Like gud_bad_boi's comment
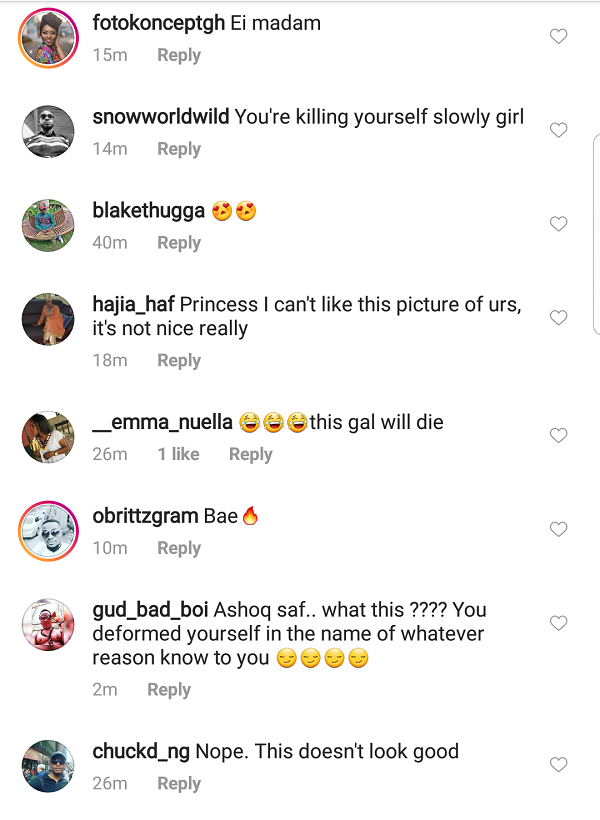This screenshot has height=820, width=600. pyautogui.click(x=559, y=623)
